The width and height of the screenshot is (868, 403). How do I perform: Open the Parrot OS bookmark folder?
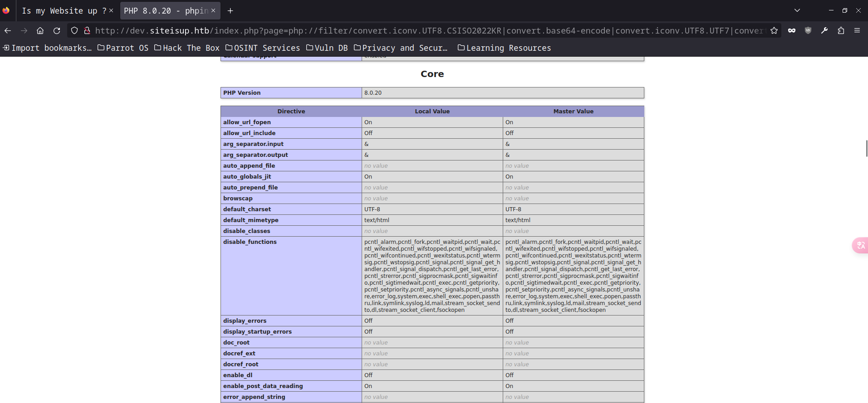coord(123,48)
